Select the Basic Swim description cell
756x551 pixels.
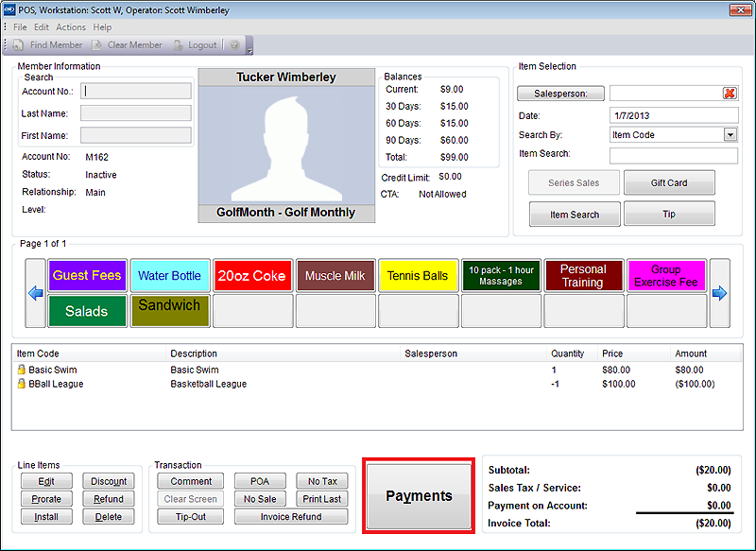tap(195, 370)
